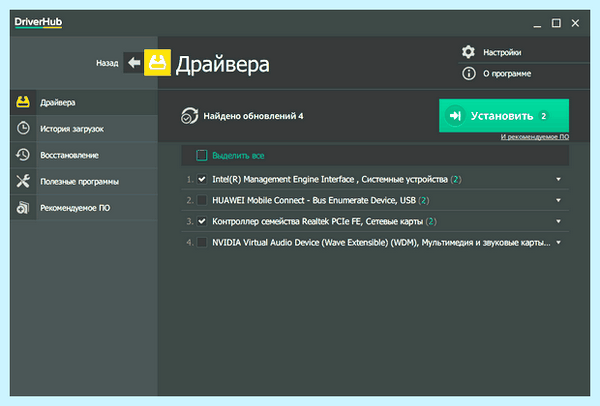The width and height of the screenshot is (600, 406).
Task: Click Найдено обновлений 4 text
Action: pos(253,116)
